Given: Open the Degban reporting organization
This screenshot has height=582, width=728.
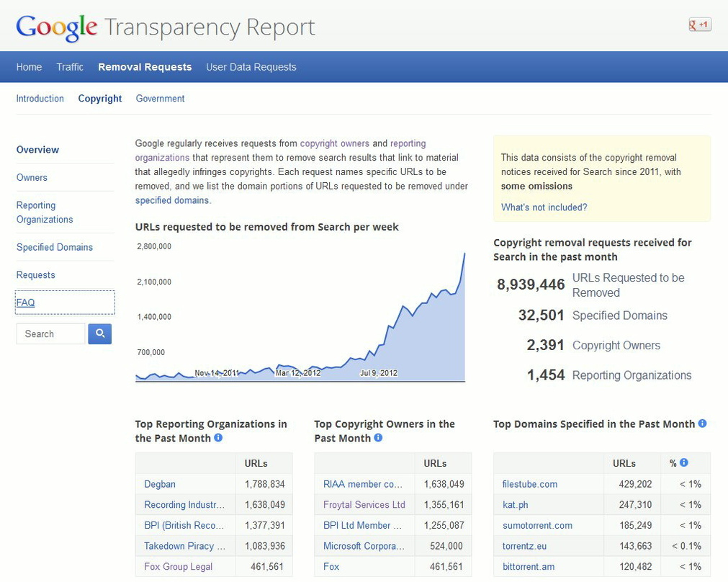Looking at the screenshot, I should pos(160,484).
